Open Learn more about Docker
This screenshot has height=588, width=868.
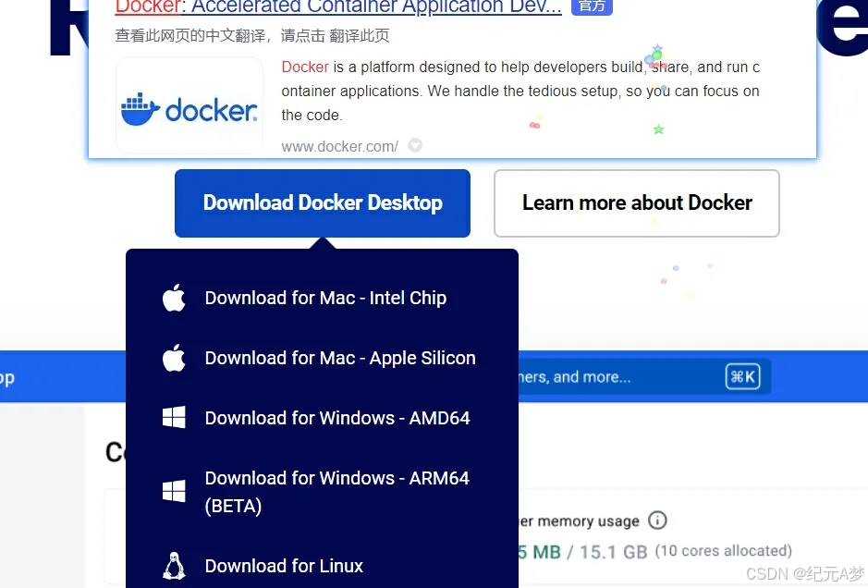point(637,203)
